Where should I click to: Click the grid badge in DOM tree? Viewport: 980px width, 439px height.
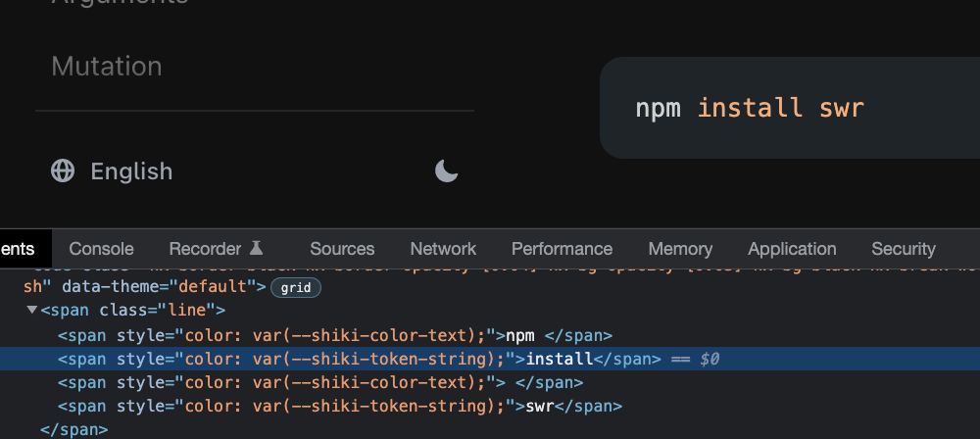[296, 288]
